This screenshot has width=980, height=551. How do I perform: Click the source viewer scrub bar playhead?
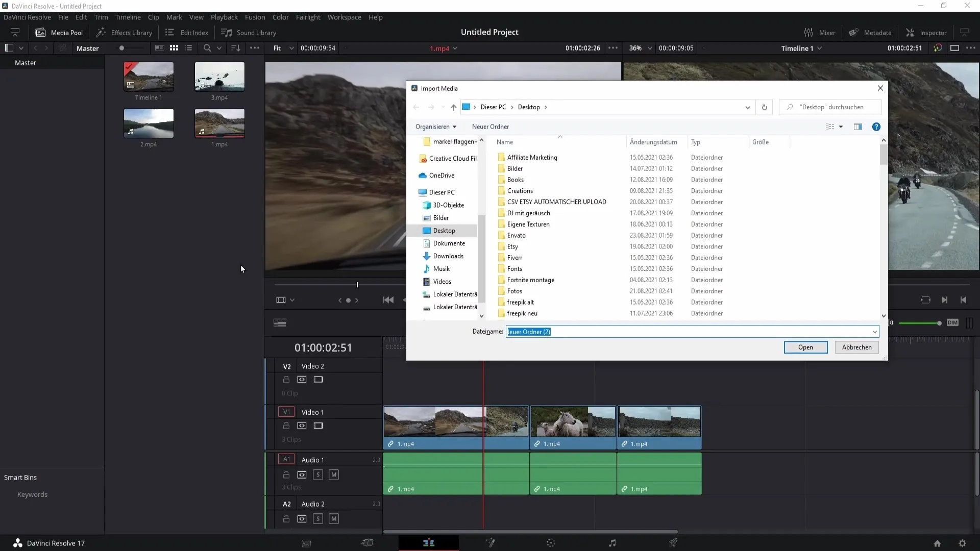point(357,285)
